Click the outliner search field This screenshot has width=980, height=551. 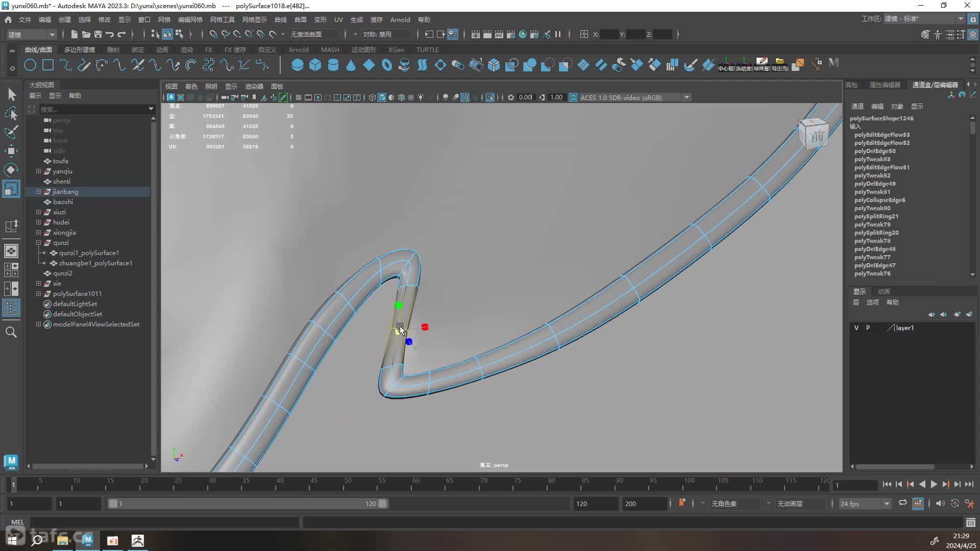(x=96, y=109)
